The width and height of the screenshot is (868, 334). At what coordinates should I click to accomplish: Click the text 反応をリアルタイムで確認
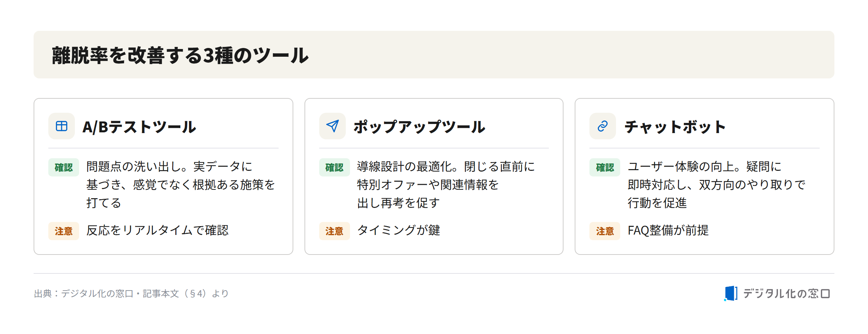[x=157, y=230]
